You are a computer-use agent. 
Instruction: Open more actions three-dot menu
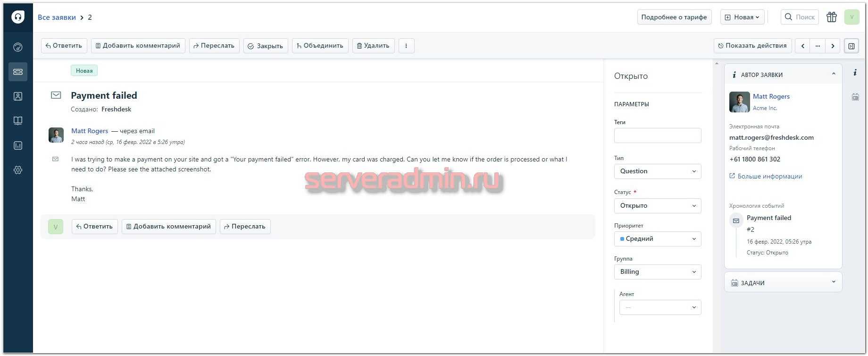click(406, 46)
